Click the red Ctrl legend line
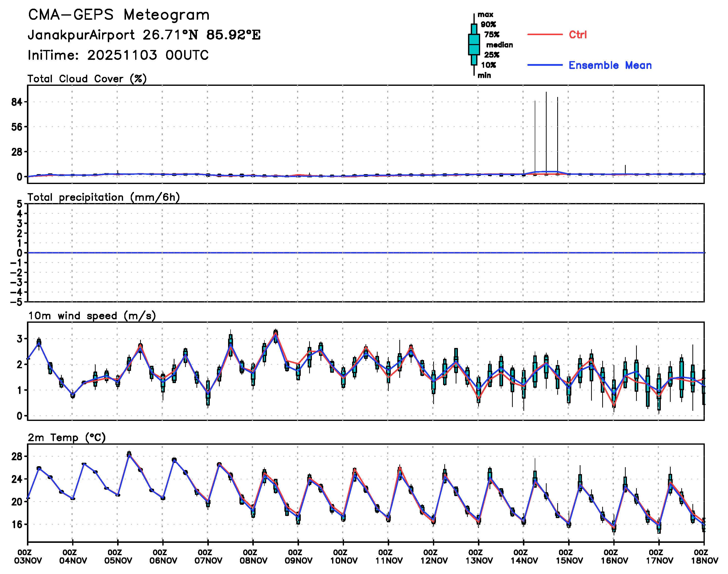Image resolution: width=728 pixels, height=574 pixels. pos(545,35)
